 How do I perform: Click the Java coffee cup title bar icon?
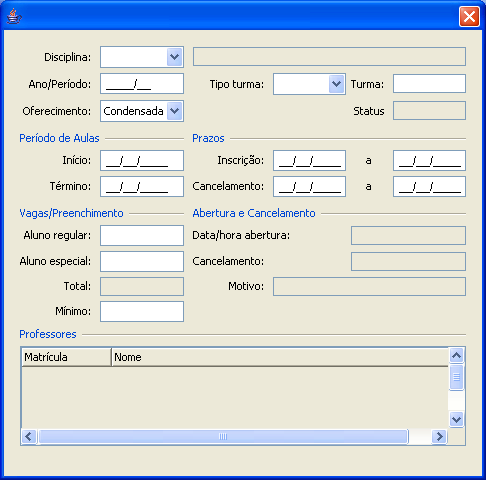pos(14,16)
